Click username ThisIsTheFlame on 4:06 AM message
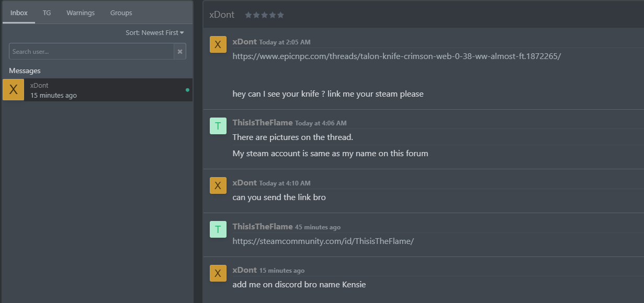Image resolution: width=644 pixels, height=303 pixels. [x=263, y=123]
